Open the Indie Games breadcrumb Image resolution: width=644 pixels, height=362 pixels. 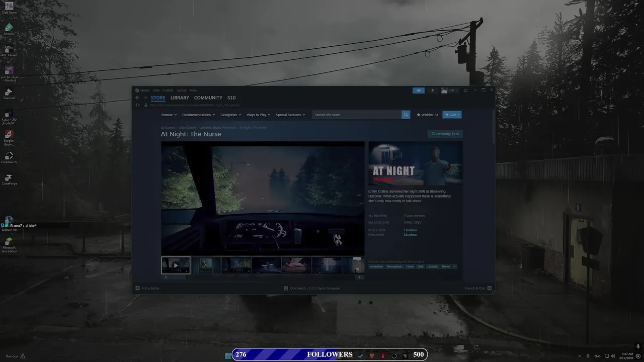(187, 128)
